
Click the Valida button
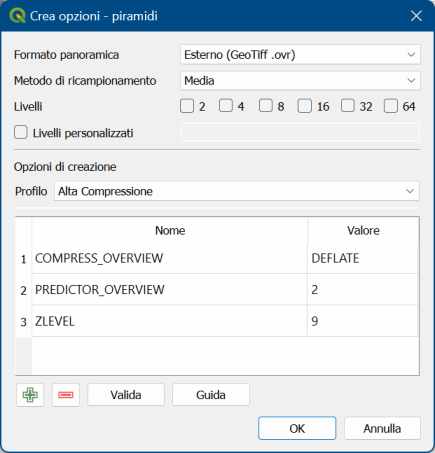pyautogui.click(x=126, y=395)
